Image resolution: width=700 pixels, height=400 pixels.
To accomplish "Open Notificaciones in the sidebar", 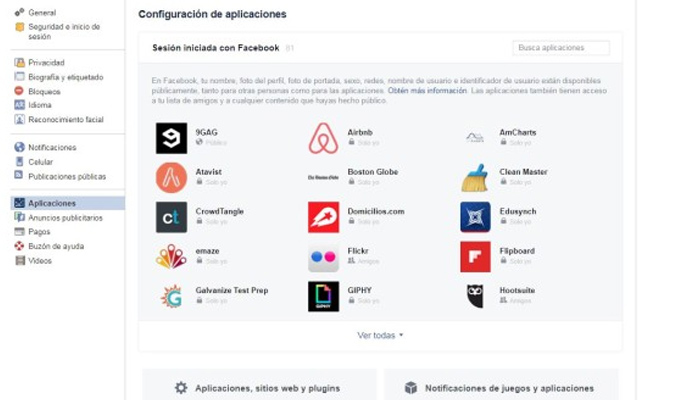I will [52, 147].
